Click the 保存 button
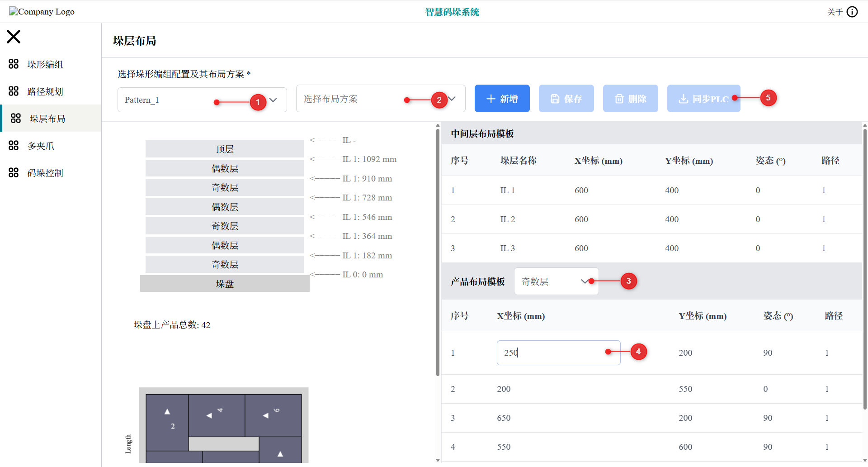 (566, 98)
